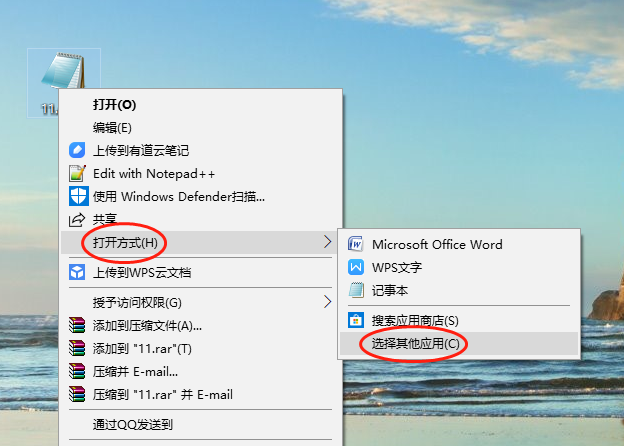Viewport: 624px width, 446px height.
Task: Click WinRAR icon beside 添加到压缩文件(A)...
Action: pos(77,325)
